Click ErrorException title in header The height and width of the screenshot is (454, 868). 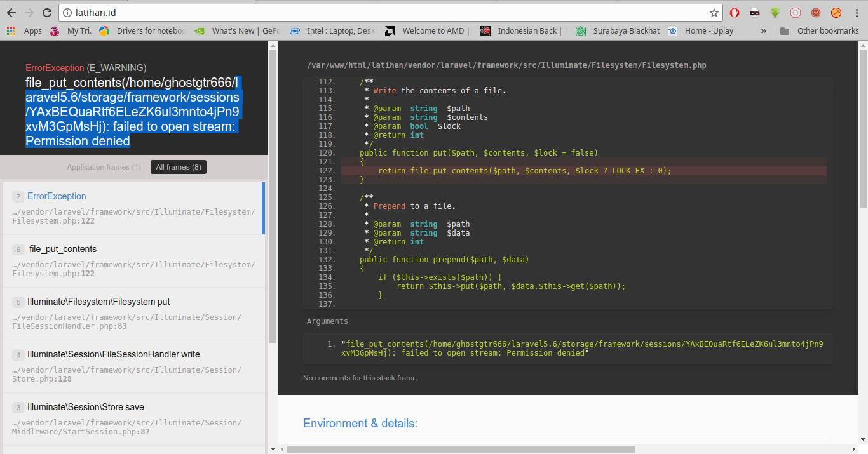tap(55, 68)
